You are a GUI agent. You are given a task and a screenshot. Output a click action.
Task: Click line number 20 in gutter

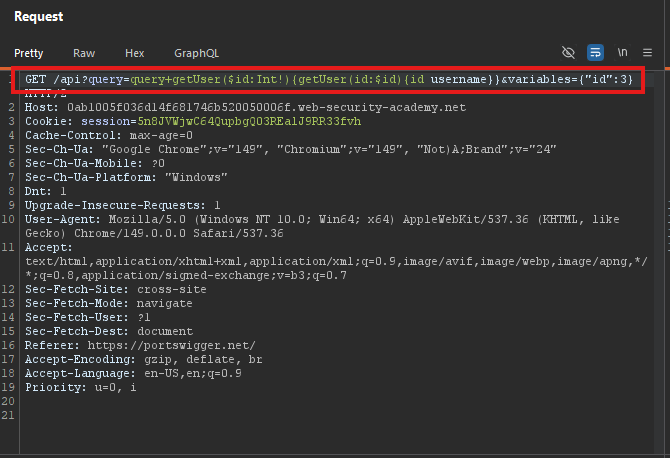point(8,402)
